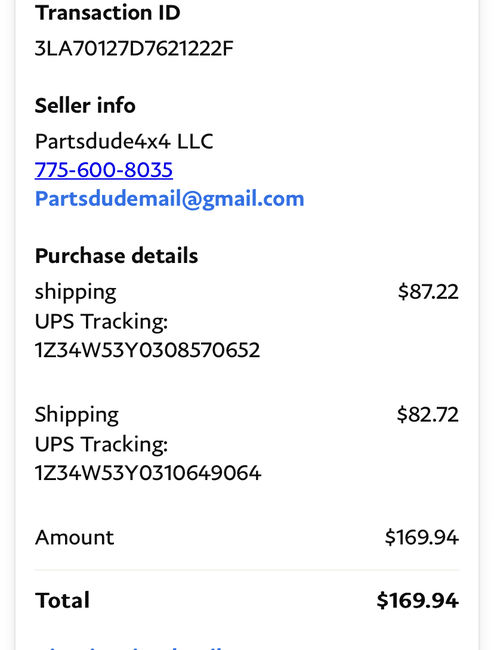The image size is (494, 650).
Task: Select transaction number 3LA70127D7621222F
Action: [134, 49]
